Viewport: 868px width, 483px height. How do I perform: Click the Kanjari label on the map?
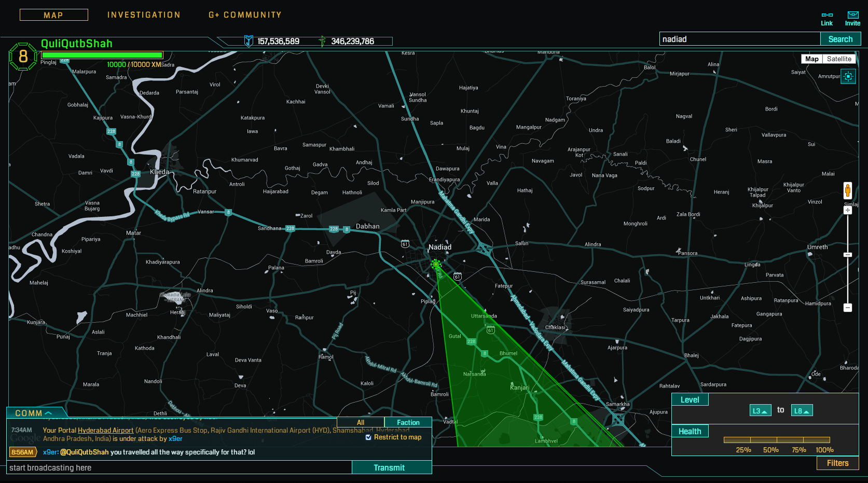tap(520, 388)
